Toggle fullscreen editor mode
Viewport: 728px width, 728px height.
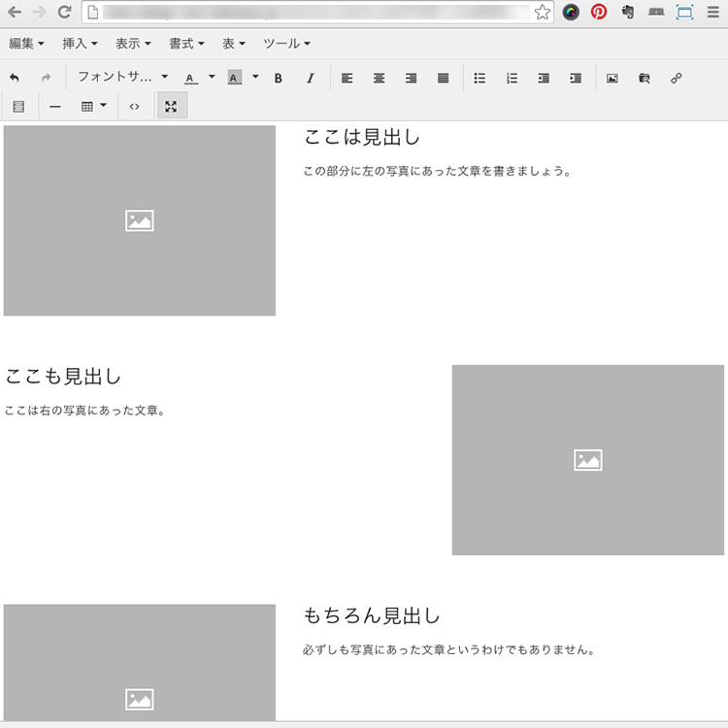point(172,106)
